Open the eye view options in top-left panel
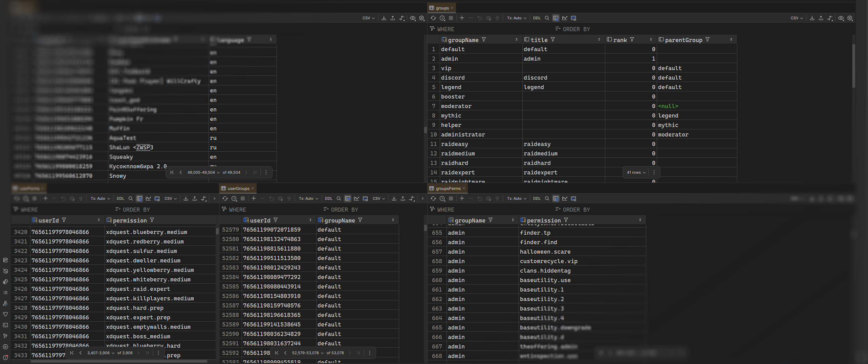Image resolution: width=868 pixels, height=364 pixels. click(x=413, y=18)
